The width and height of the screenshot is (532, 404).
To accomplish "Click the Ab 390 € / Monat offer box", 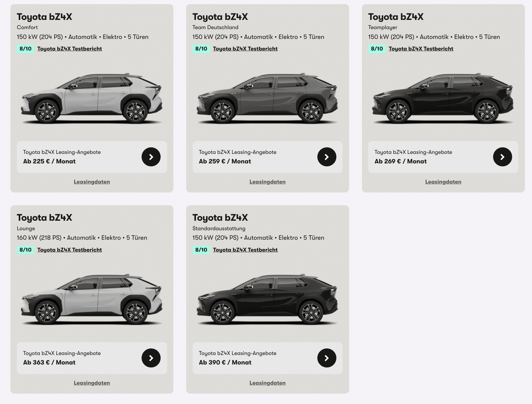I will point(267,358).
